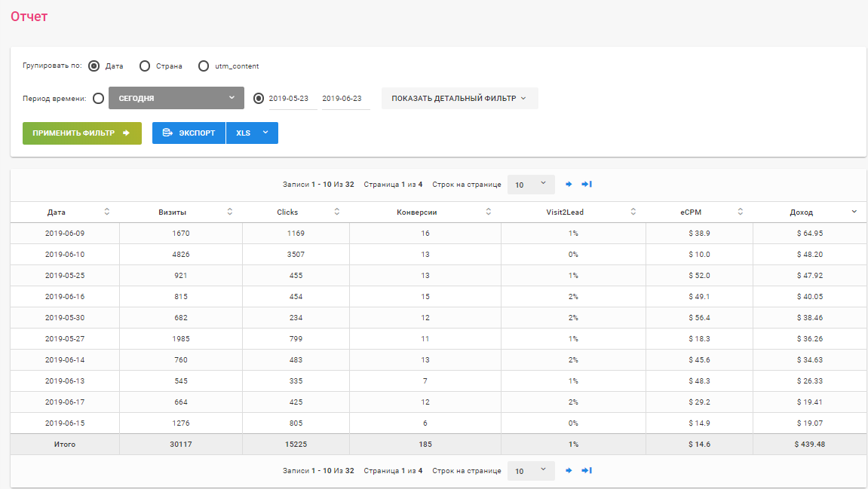Image resolution: width=868 pixels, height=489 pixels.
Task: Select group by Дата radio button
Action: coord(94,66)
